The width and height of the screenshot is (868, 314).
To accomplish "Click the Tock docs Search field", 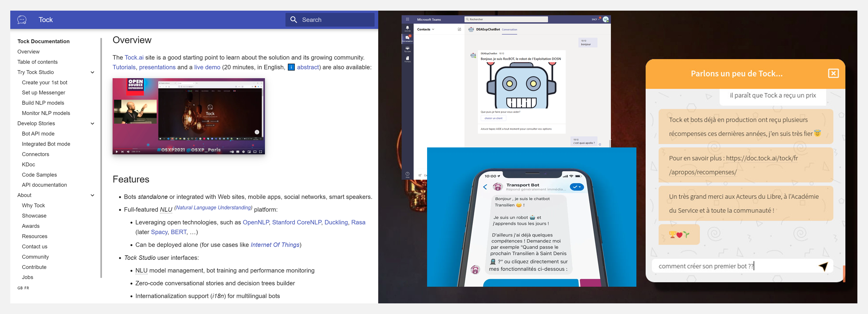I will pyautogui.click(x=330, y=20).
